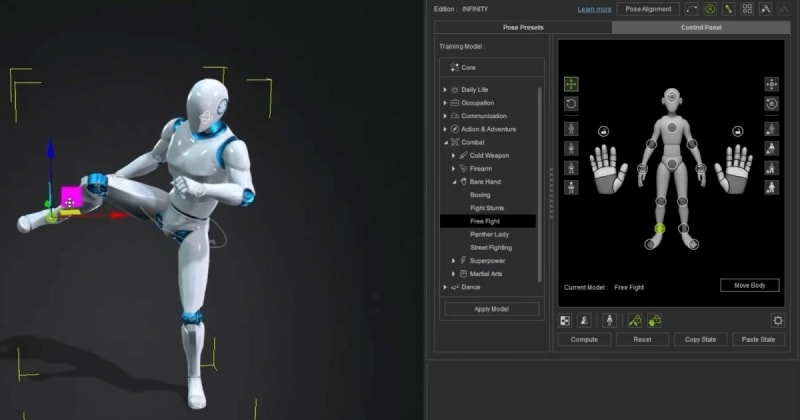
Task: Expand the Daily Life category
Action: pyautogui.click(x=445, y=90)
